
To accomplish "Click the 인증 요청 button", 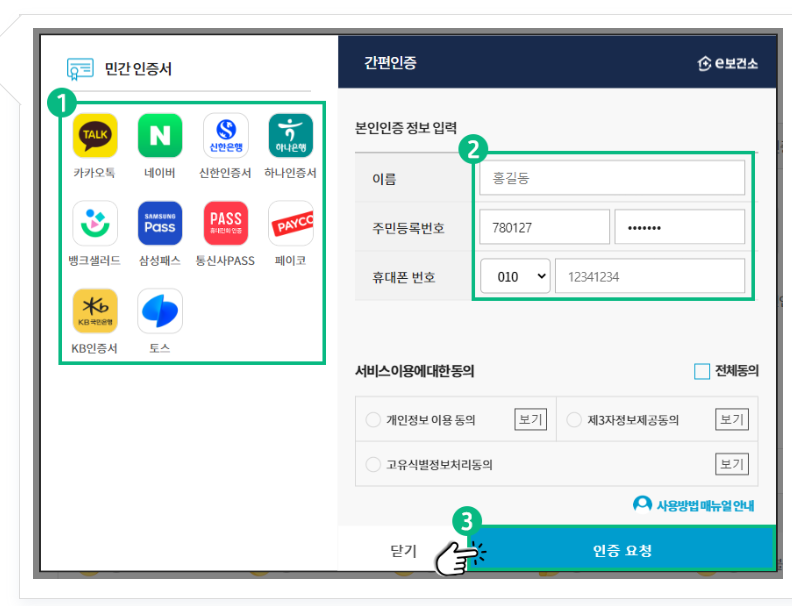I will 622,550.
